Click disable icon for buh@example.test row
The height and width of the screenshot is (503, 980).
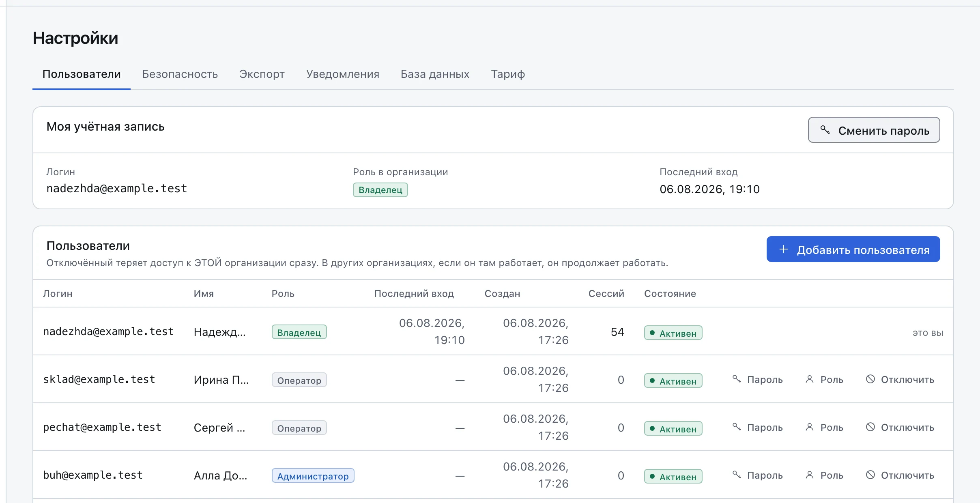point(870,475)
